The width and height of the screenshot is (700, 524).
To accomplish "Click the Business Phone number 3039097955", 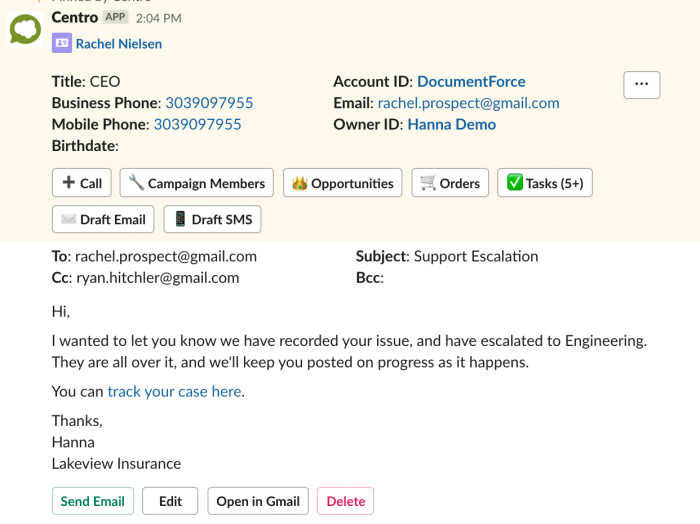I will click(x=209, y=103).
